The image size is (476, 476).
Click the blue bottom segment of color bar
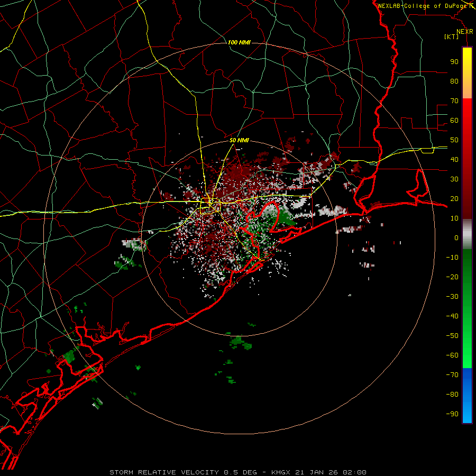[x=467, y=396]
